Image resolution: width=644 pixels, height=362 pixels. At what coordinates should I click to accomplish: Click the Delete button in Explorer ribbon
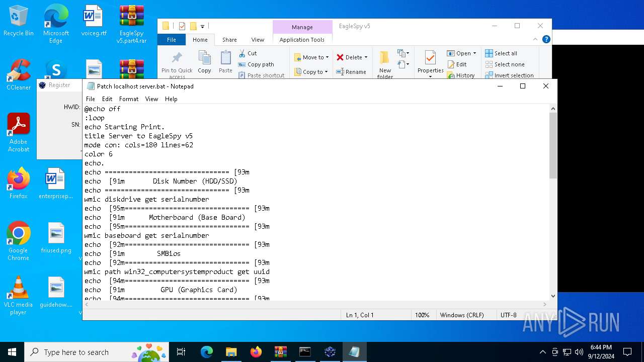[349, 57]
